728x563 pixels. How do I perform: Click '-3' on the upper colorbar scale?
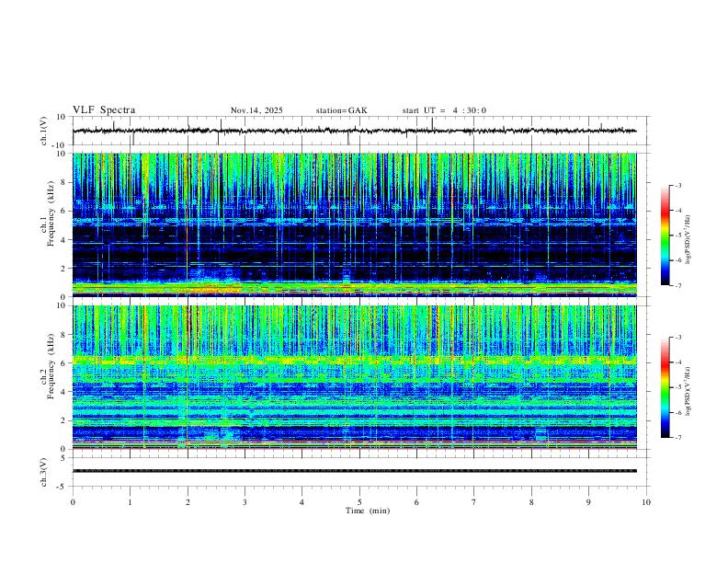[678, 185]
